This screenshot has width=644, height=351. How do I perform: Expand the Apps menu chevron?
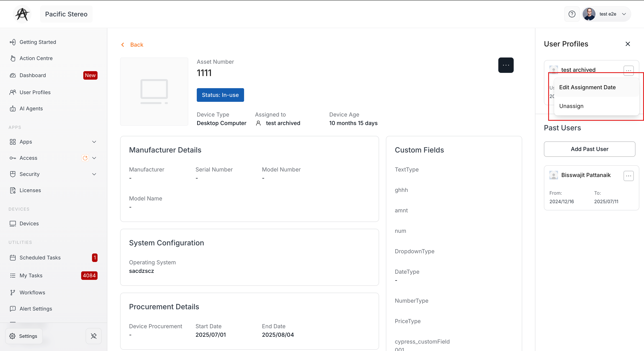pyautogui.click(x=94, y=142)
